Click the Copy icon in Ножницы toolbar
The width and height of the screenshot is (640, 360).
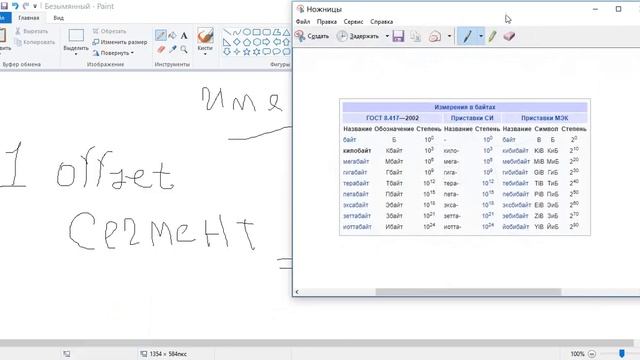point(416,36)
